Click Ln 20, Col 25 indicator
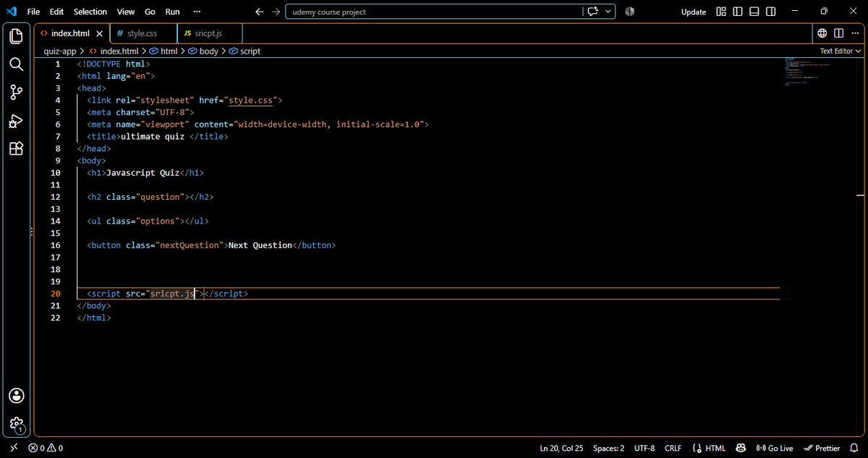Viewport: 868px width, 458px height. pos(561,449)
